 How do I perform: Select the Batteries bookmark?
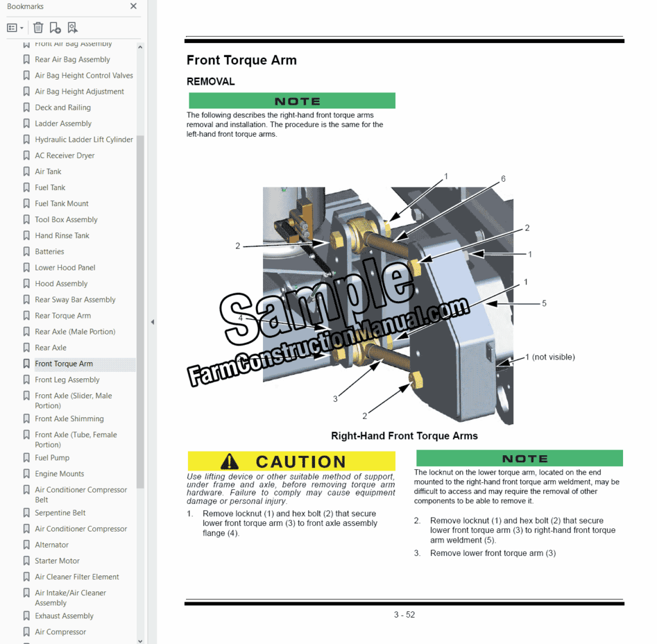click(x=49, y=252)
